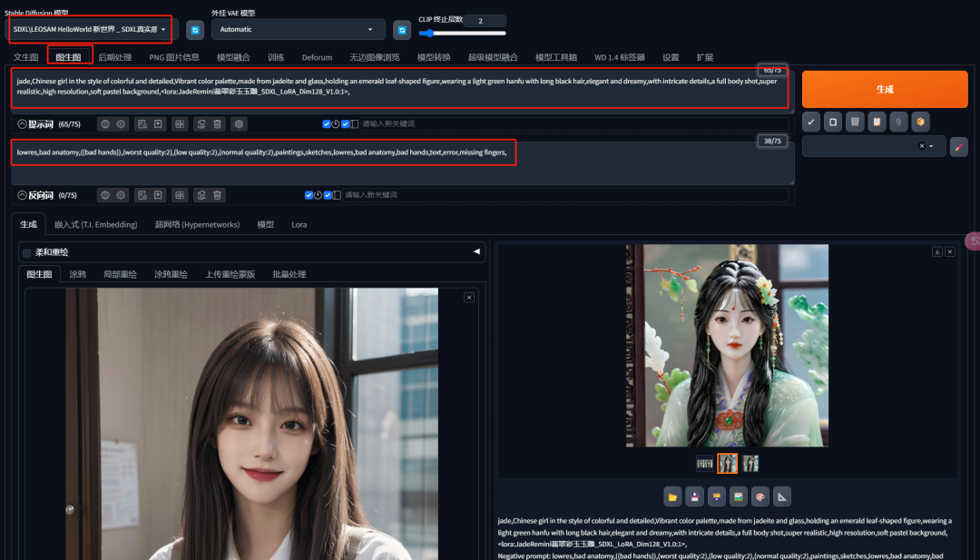
Task: Toggle first checkbox in the 反向词 row
Action: coord(309,195)
